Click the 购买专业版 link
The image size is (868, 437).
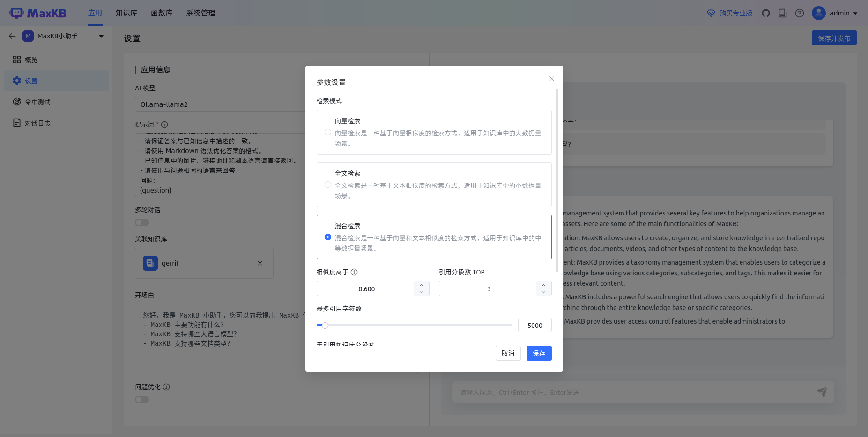coord(736,13)
